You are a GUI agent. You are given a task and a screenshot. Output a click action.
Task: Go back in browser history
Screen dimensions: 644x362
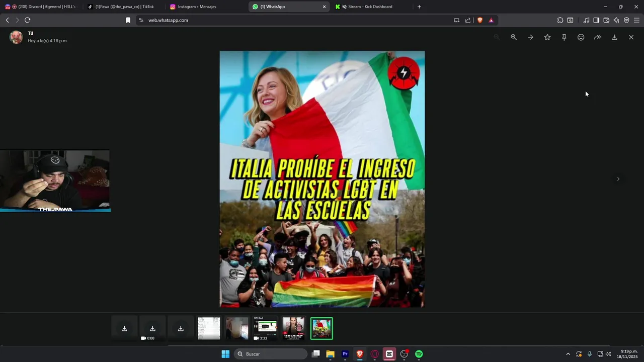click(7, 20)
